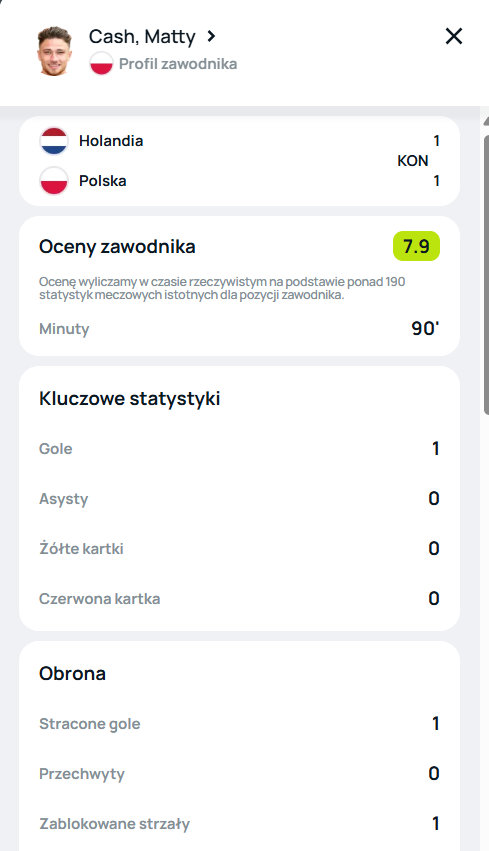Image resolution: width=489 pixels, height=851 pixels.
Task: Click the Gole statistic row
Action: point(239,449)
